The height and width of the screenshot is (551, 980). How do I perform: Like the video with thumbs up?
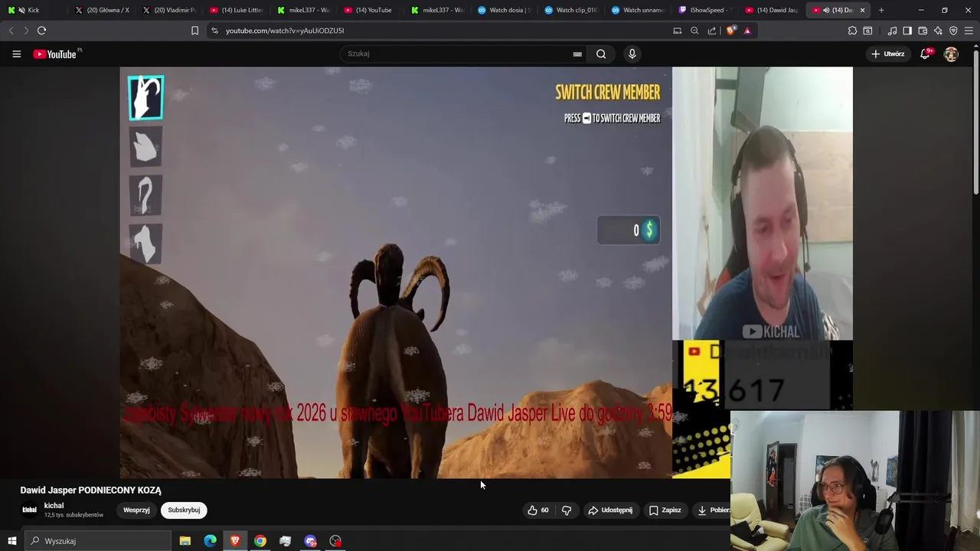point(537,510)
